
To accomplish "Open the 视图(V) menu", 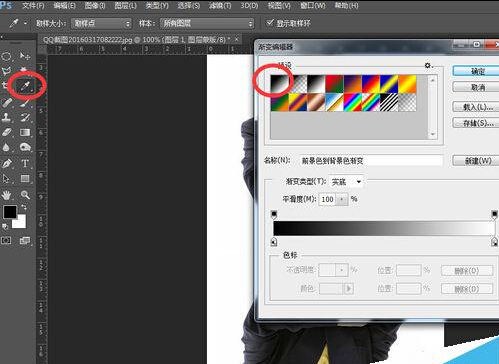I will (279, 6).
